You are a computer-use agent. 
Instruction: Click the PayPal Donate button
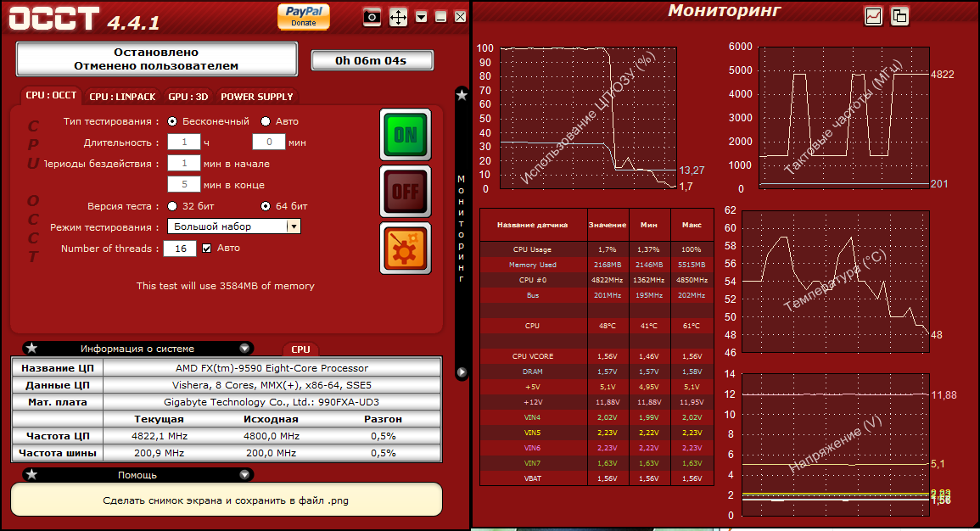pos(304,16)
